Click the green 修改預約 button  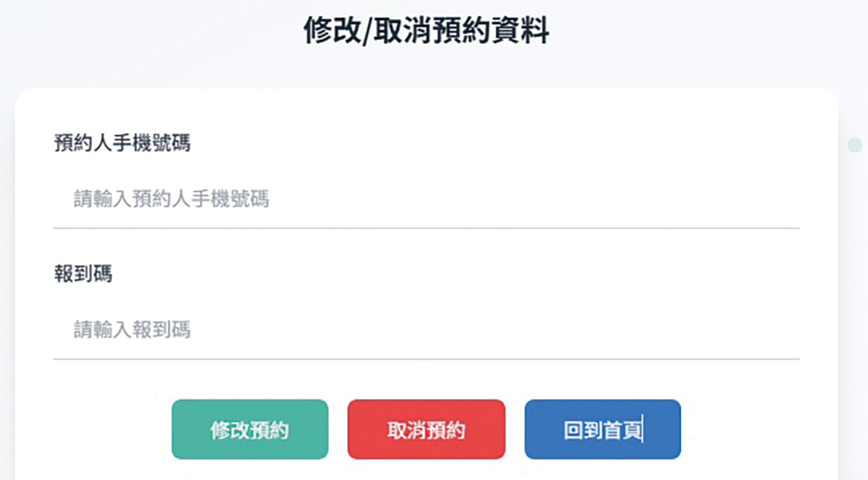250,429
